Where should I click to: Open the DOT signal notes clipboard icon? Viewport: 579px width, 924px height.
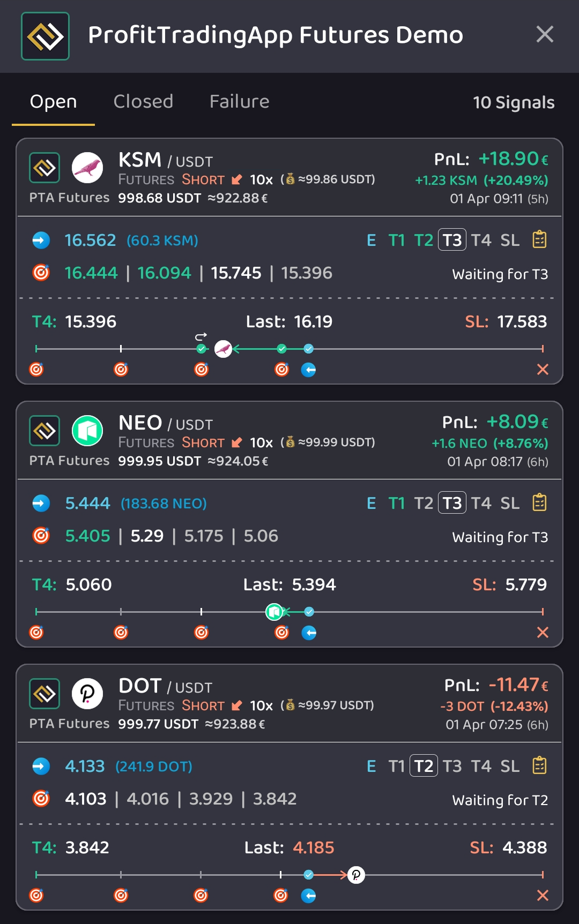(539, 765)
